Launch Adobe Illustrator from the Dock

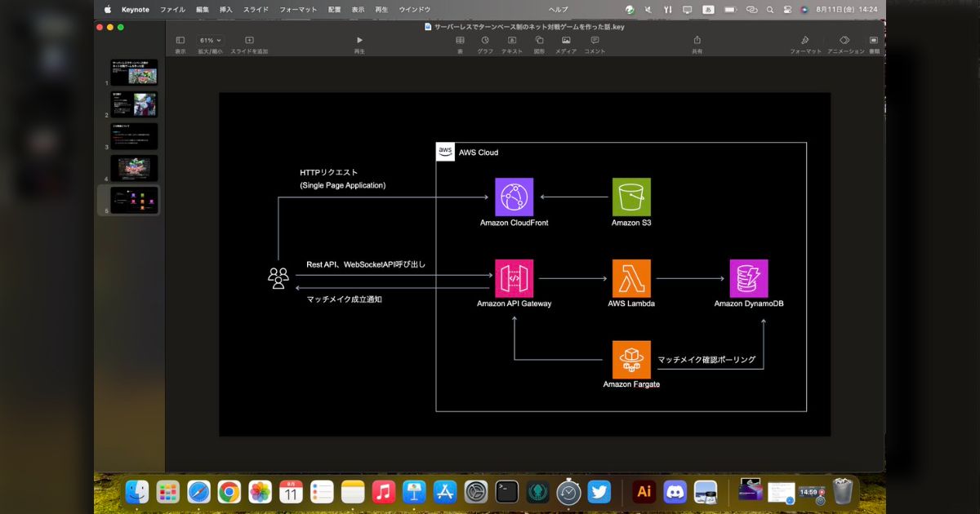[x=644, y=492]
